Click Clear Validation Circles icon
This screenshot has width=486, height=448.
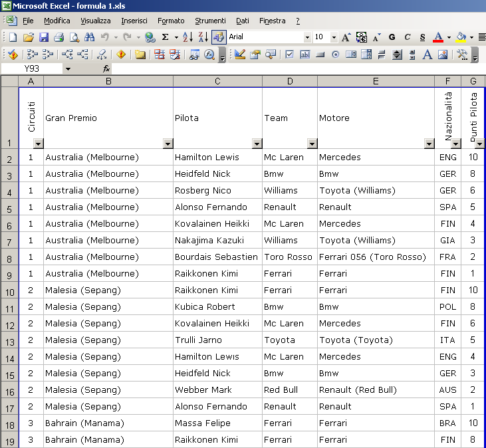click(175, 55)
